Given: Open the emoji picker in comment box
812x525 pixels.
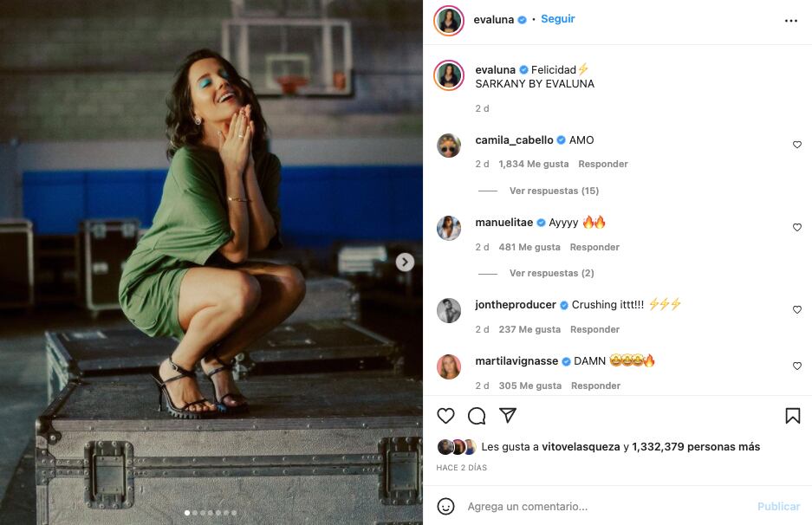Looking at the screenshot, I should 445,506.
